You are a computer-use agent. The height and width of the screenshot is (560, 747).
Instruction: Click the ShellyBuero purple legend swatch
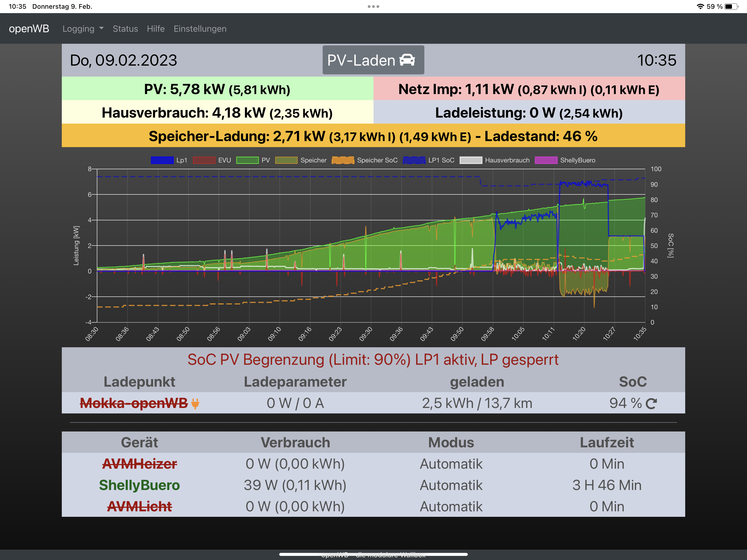pos(546,160)
